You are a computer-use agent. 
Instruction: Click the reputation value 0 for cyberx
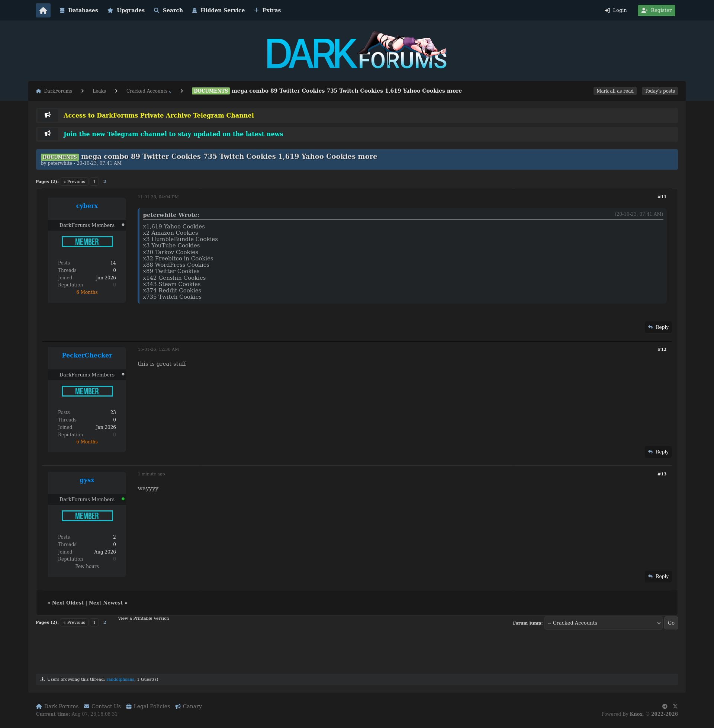click(x=115, y=285)
